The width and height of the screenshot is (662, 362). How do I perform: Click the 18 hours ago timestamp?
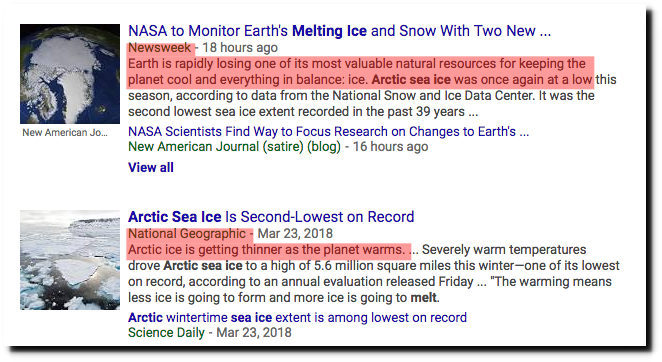240,48
